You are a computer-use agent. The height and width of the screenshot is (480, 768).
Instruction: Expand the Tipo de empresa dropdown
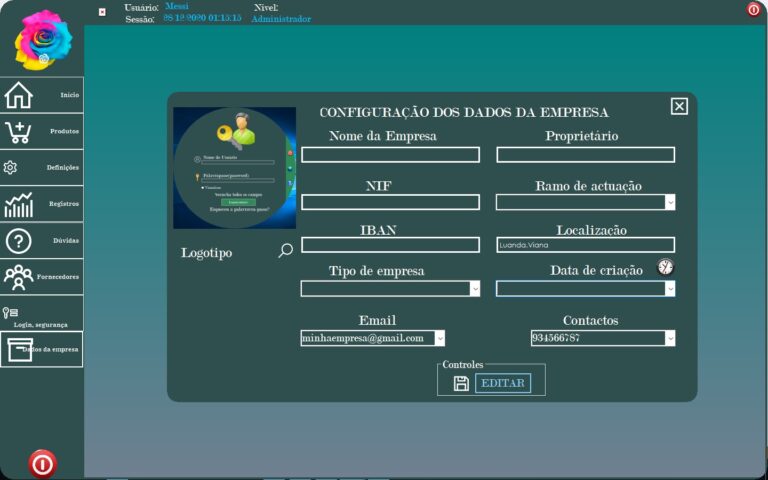[475, 288]
